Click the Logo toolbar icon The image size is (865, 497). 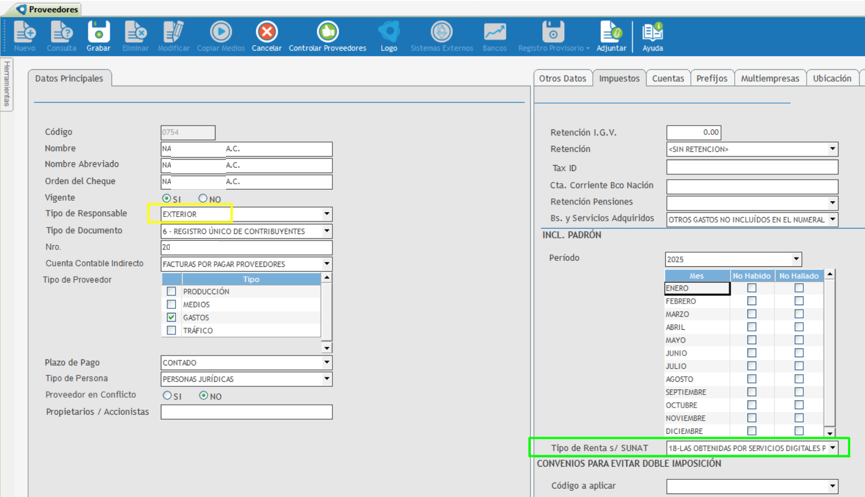click(x=389, y=36)
